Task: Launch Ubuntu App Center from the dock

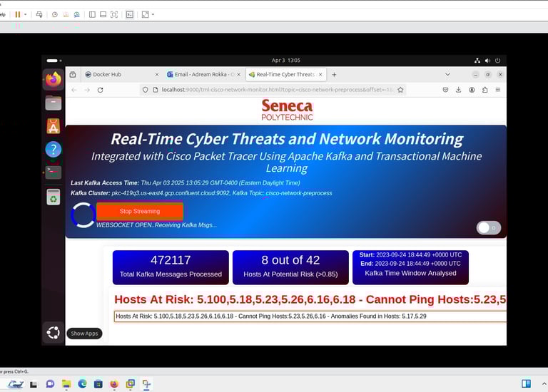Action: 53,126
